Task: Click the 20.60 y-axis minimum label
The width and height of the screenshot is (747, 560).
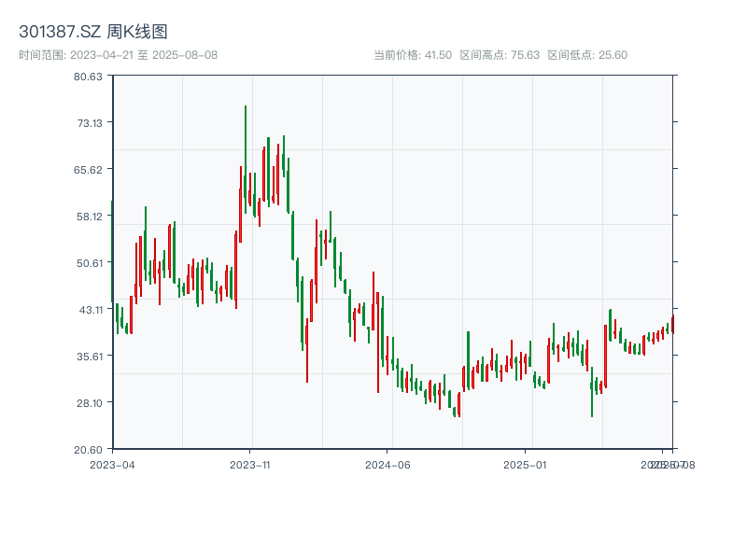Action: pyautogui.click(x=89, y=449)
